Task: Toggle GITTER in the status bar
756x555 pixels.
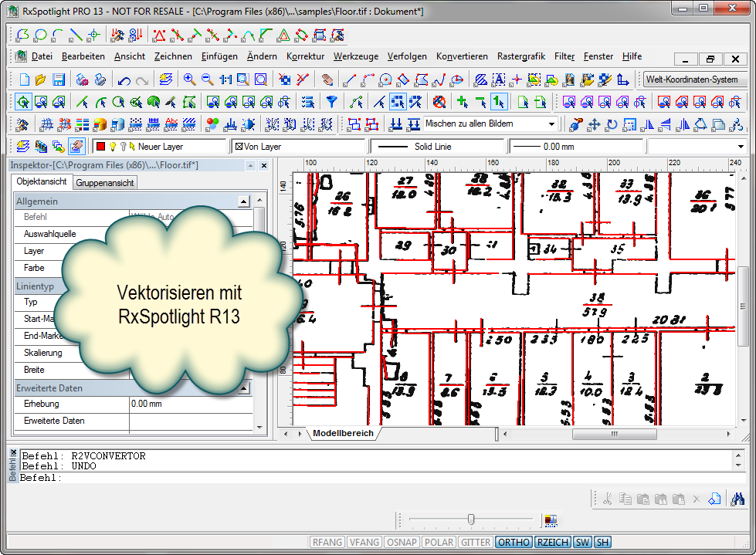Action: pos(476,542)
